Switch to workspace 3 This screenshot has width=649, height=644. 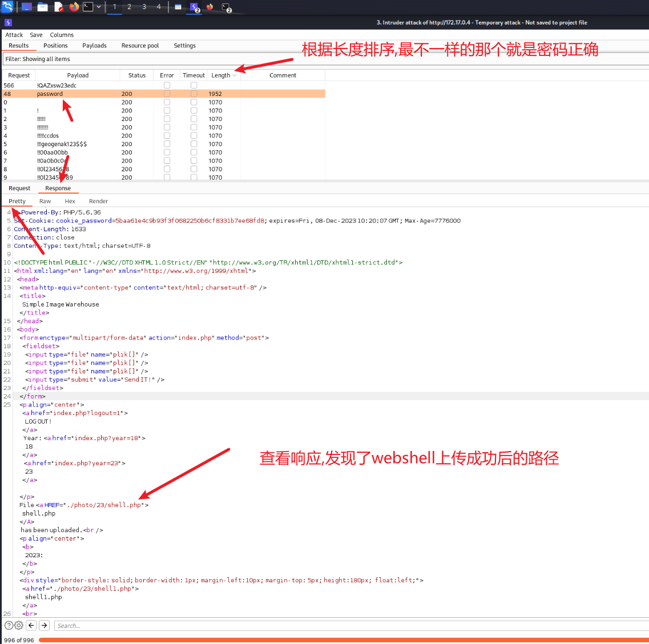point(144,7)
